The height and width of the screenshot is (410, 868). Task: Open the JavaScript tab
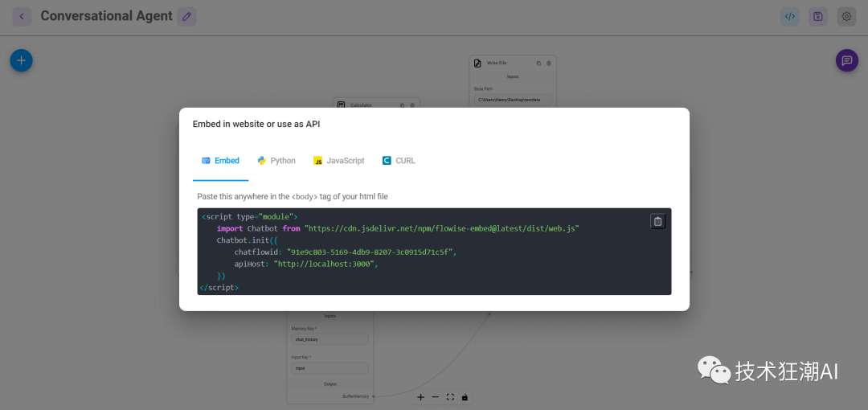click(339, 161)
